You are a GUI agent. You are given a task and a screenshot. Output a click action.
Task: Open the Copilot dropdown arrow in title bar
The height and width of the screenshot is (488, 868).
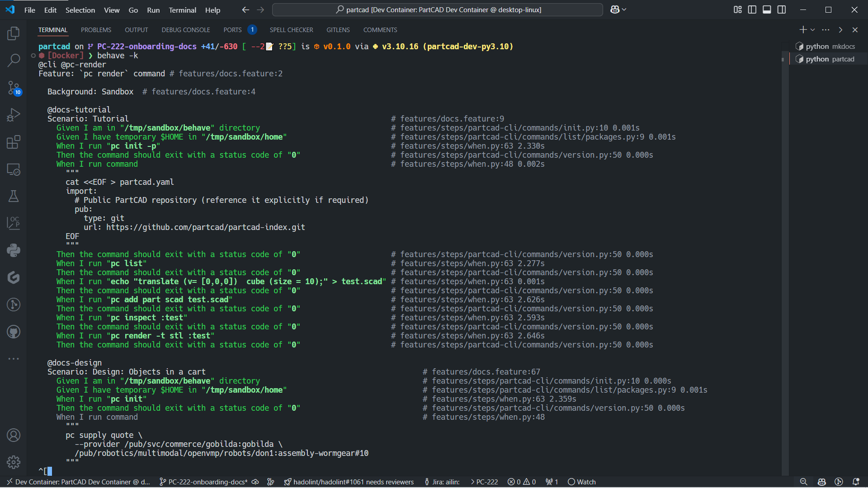tap(624, 9)
